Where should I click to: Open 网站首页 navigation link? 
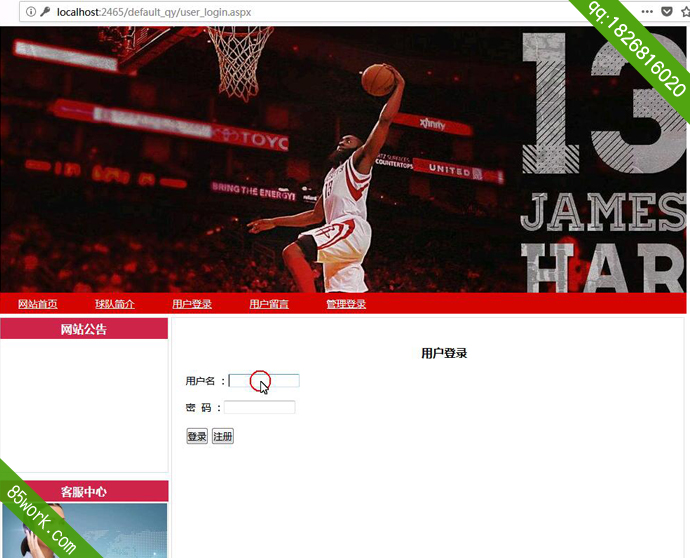click(38, 304)
